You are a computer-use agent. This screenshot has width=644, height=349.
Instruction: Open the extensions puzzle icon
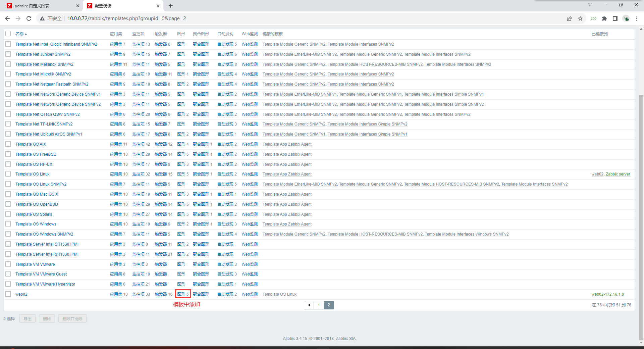pos(604,18)
